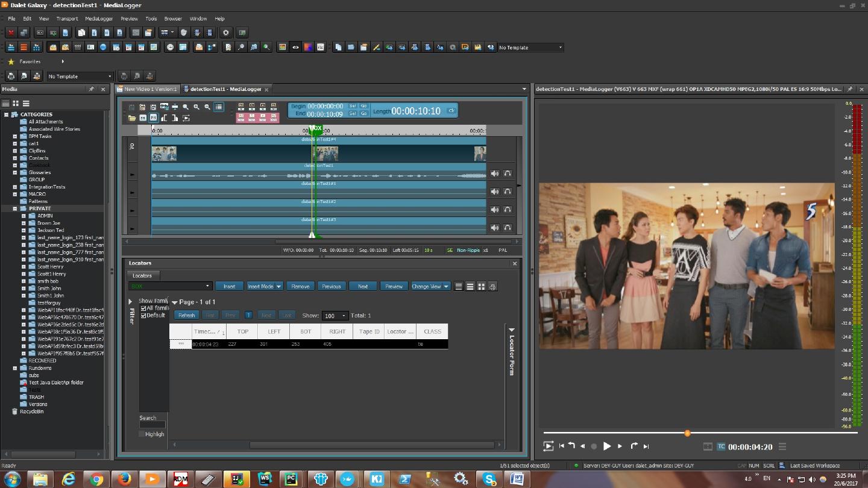The width and height of the screenshot is (868, 488).
Task: Uncheck the All families checkbox
Action: pyautogui.click(x=143, y=308)
